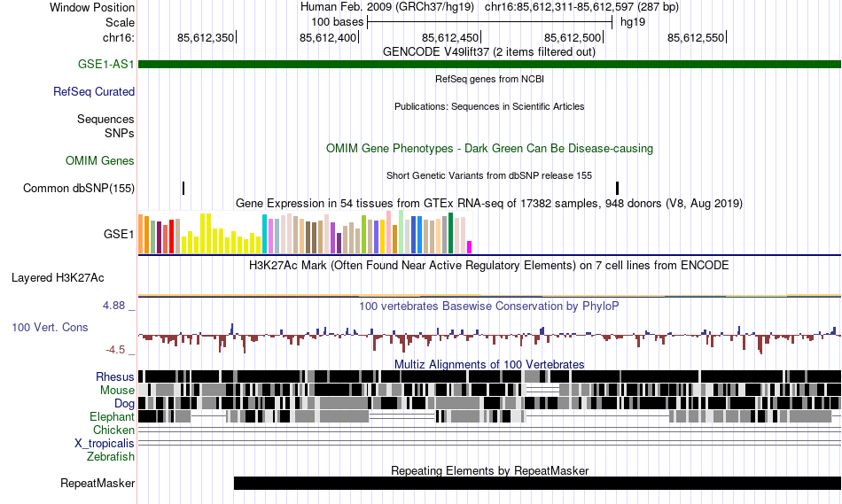Click the 85,612,450 ruler coordinate
This screenshot has width=842, height=504.
450,37
